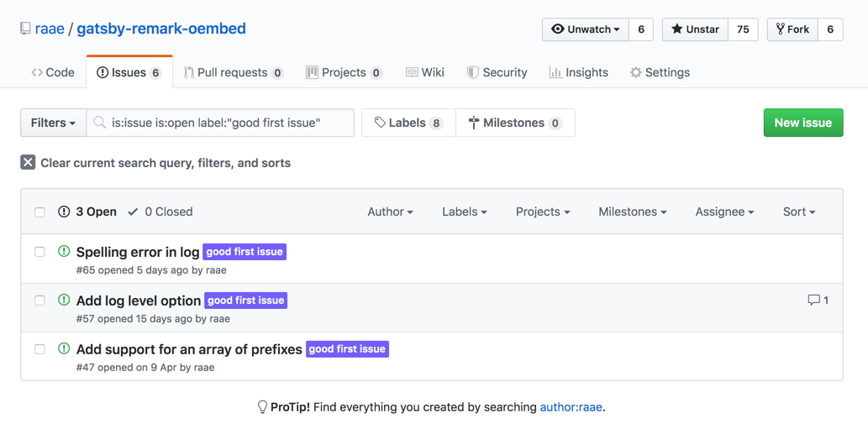Toggle the select all issues checkbox
Screen dimensions: 868x434
pos(39,212)
